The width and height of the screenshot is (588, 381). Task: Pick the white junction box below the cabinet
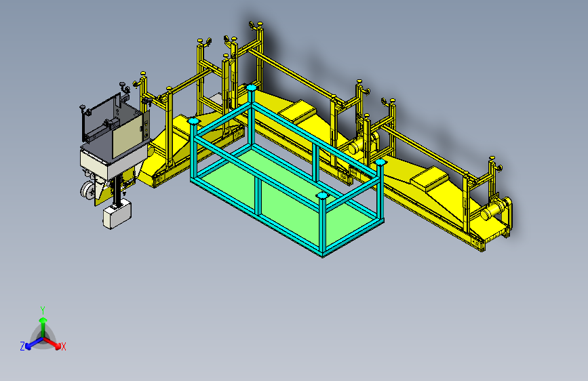[x=117, y=214]
